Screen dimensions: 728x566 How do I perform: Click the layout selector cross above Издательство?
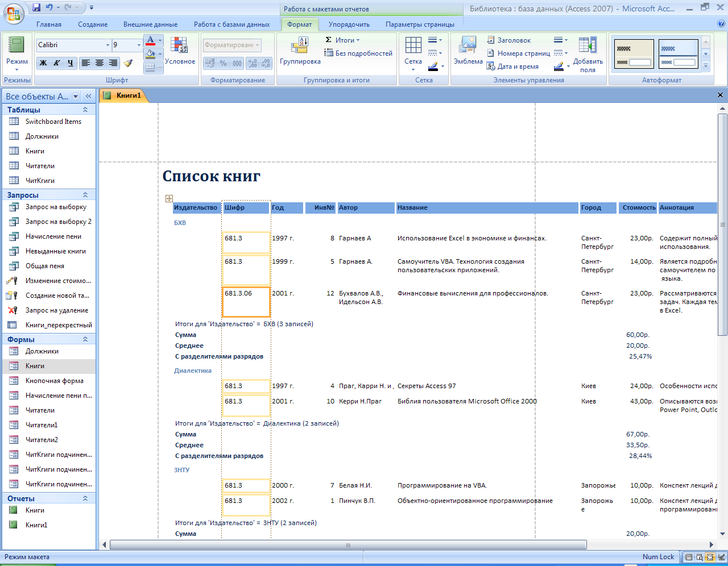(169, 198)
